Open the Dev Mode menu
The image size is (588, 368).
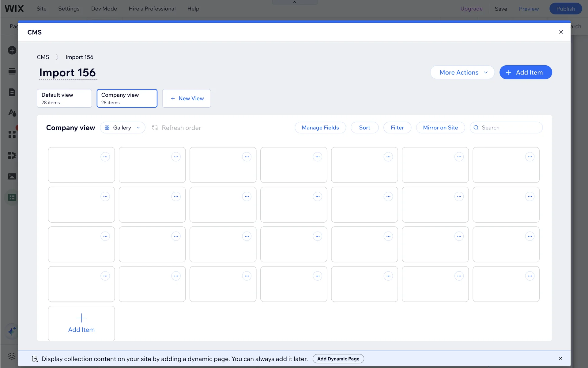coord(104,9)
